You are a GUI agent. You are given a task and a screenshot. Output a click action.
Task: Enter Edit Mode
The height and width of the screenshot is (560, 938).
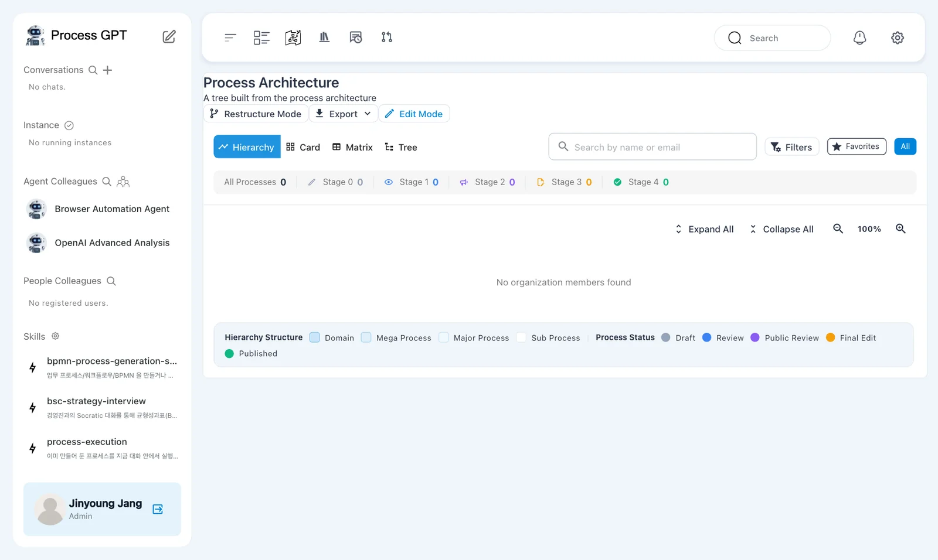pyautogui.click(x=414, y=114)
